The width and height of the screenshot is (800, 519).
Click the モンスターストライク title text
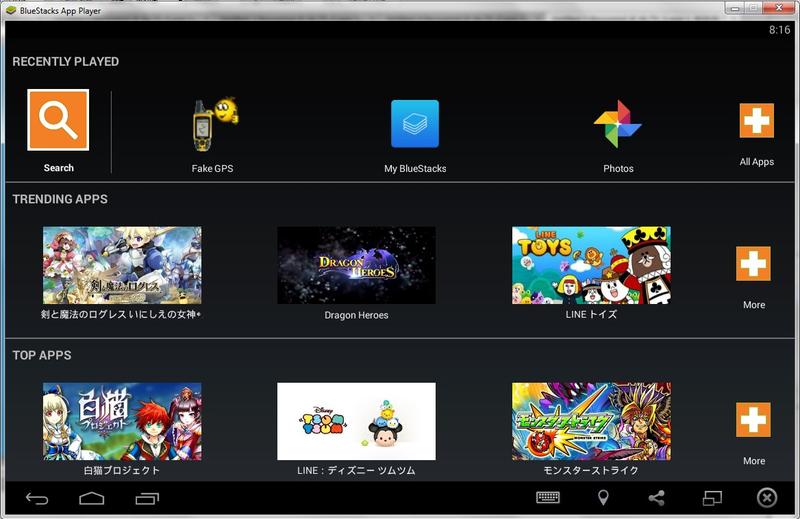(x=591, y=470)
